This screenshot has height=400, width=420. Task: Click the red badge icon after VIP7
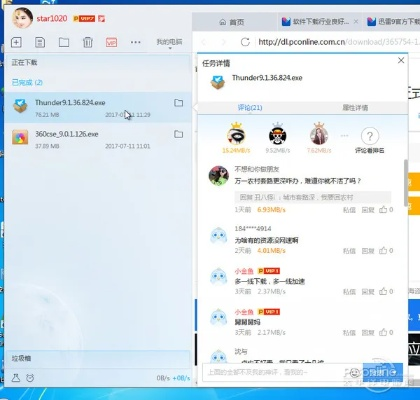(x=102, y=19)
